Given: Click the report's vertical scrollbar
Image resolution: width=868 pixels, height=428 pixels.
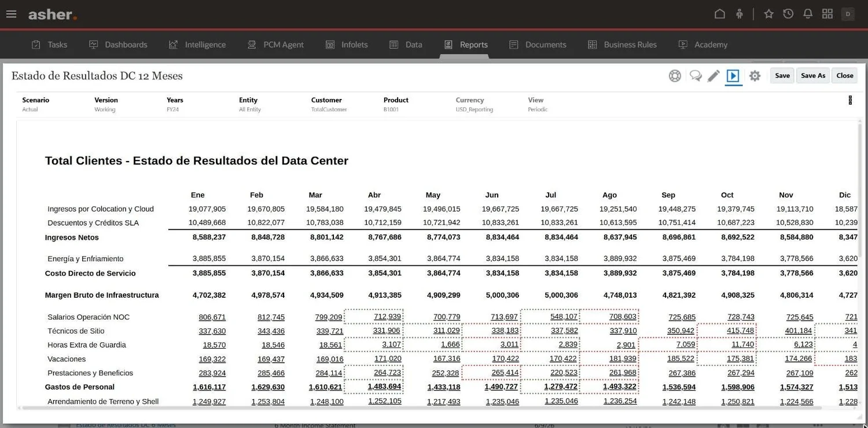Looking at the screenshot, I should click(x=861, y=191).
